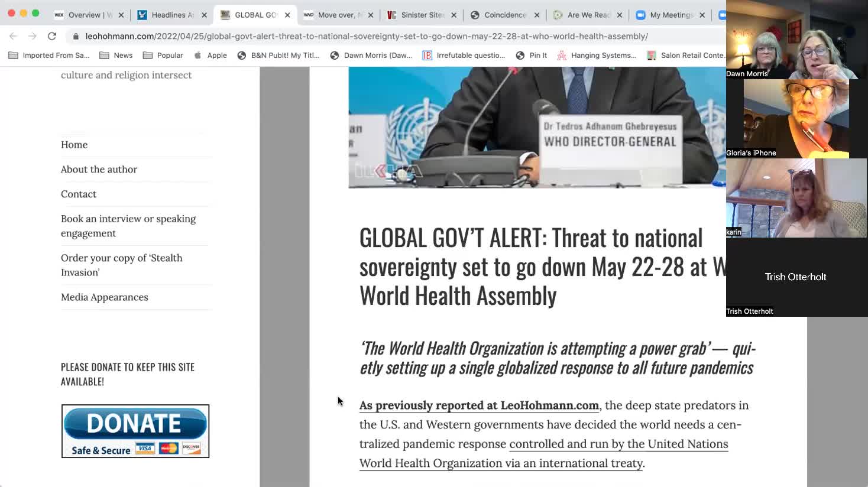Close the Are We Ready tab
This screenshot has width=868, height=487.
pos(620,15)
